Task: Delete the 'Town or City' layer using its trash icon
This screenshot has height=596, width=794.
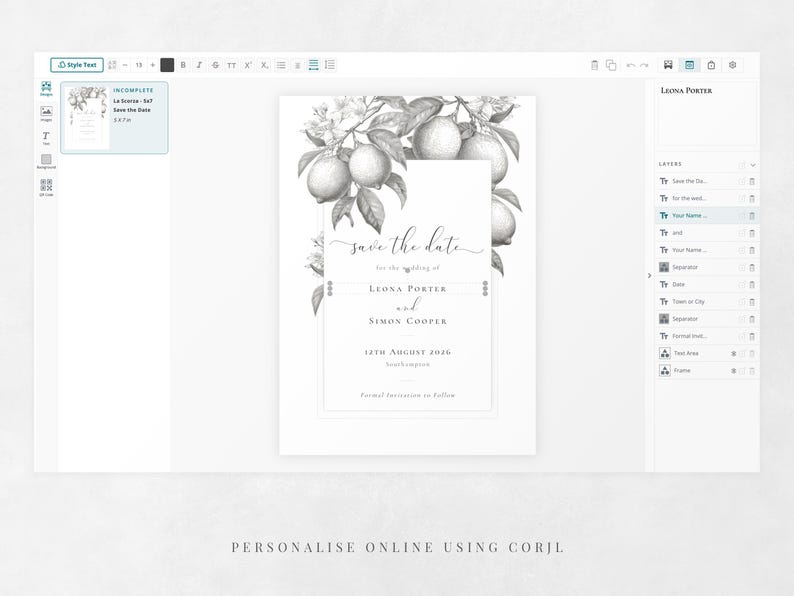Action: click(x=752, y=302)
